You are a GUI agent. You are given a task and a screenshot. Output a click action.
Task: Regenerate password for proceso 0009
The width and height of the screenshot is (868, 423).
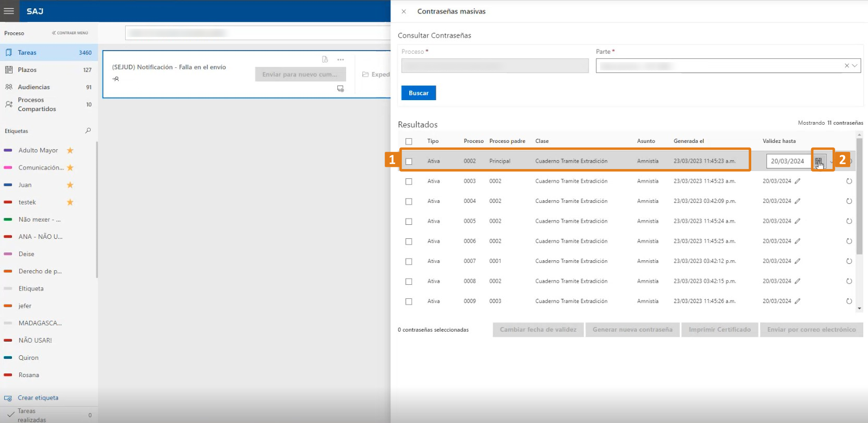849,301
